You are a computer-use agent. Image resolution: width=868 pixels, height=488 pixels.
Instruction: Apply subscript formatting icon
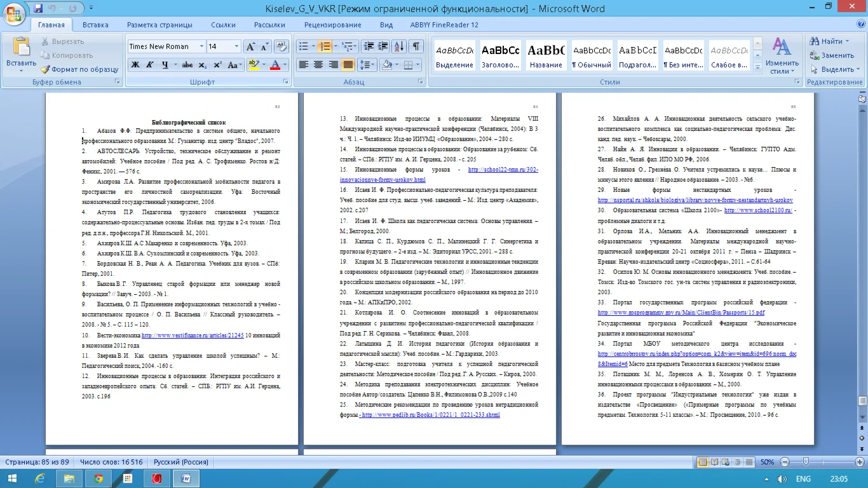click(203, 65)
